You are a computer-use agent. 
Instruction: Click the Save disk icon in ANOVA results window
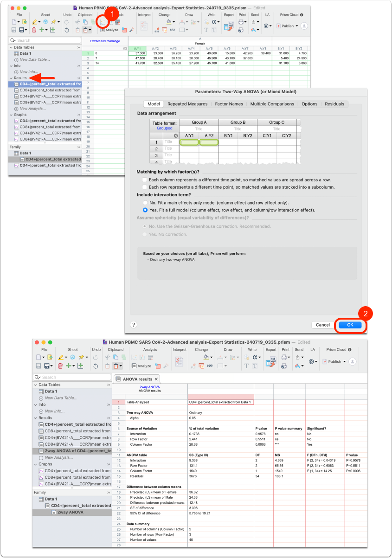click(39, 366)
